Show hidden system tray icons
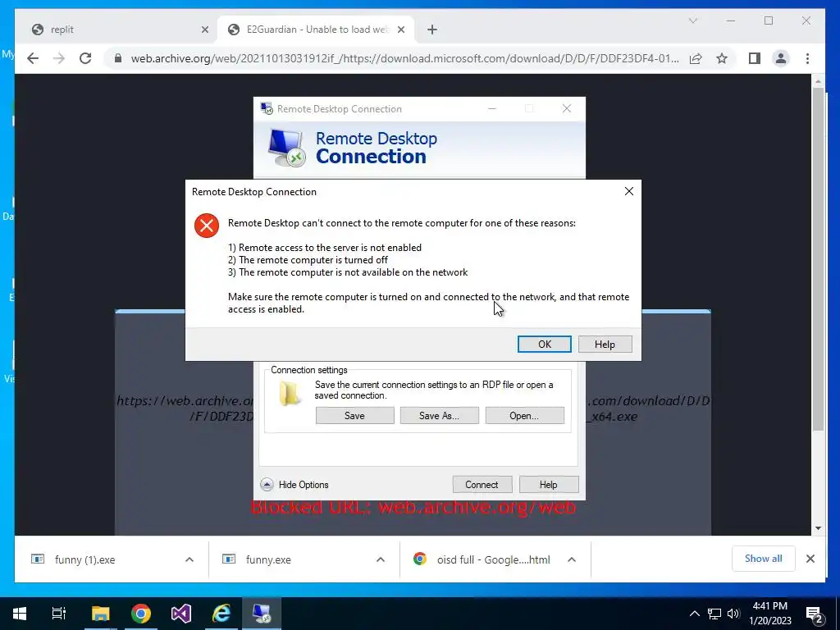 pyautogui.click(x=694, y=614)
